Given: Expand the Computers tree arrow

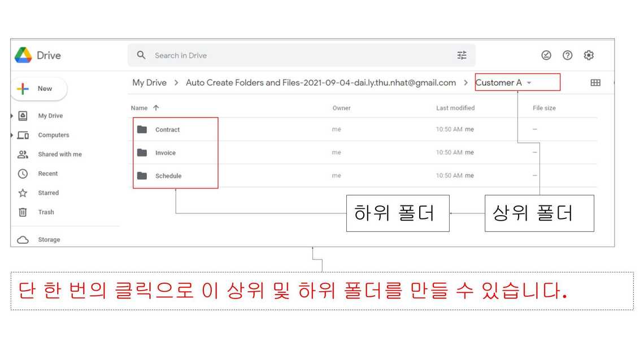Looking at the screenshot, I should pos(12,135).
